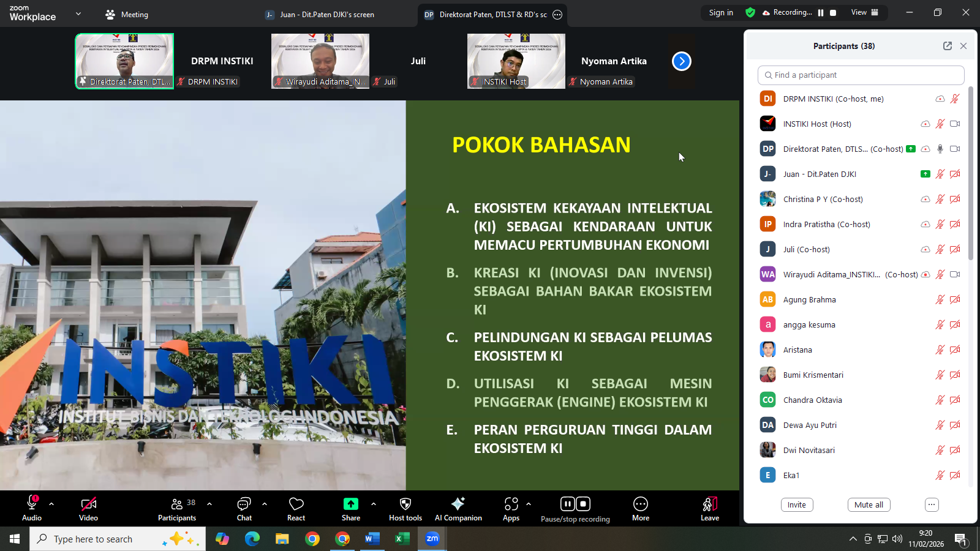This screenshot has height=551, width=980.
Task: Click the green Share screen icon
Action: tap(350, 504)
